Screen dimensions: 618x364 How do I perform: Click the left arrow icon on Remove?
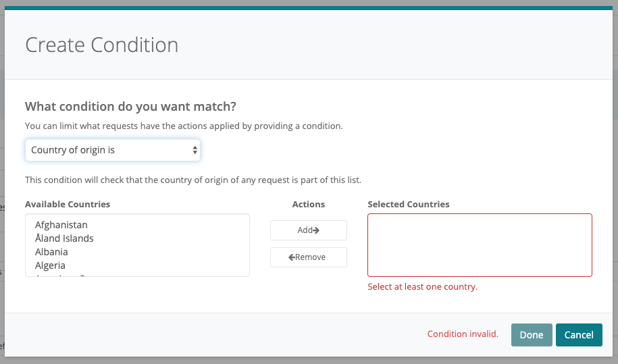(292, 257)
